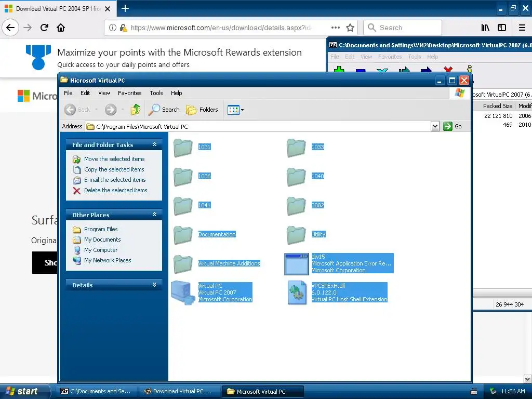The height and width of the screenshot is (399, 532).
Task: Open the Favorites menu in Explorer
Action: [x=129, y=93]
